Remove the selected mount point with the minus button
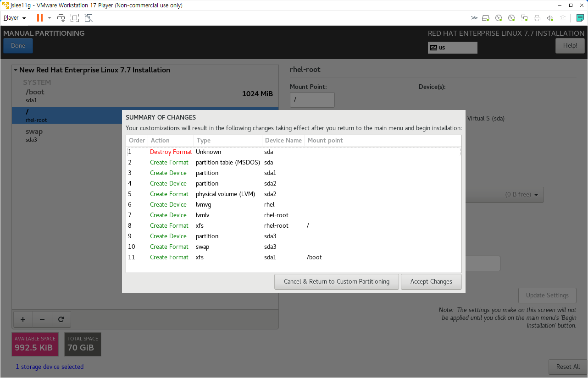Image resolution: width=588 pixels, height=378 pixels. coord(42,319)
